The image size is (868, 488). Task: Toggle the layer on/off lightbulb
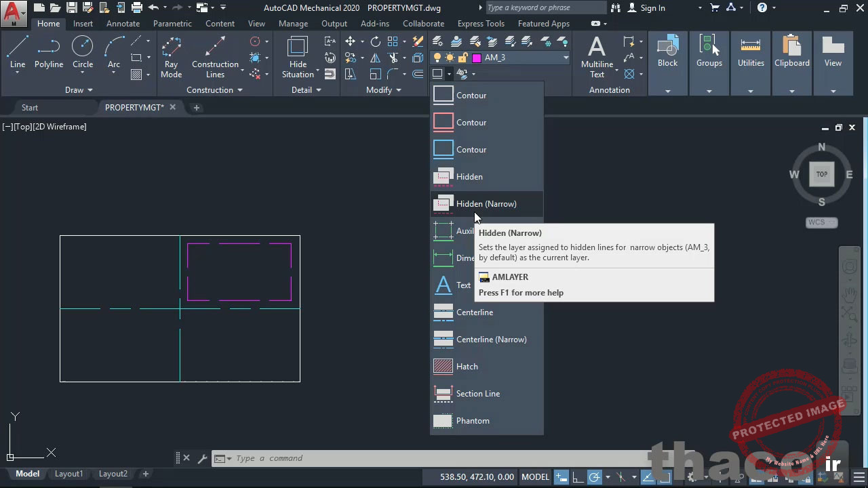(x=438, y=58)
